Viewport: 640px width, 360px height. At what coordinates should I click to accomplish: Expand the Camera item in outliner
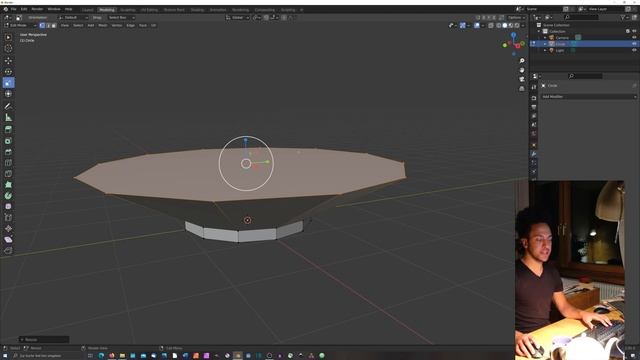545,37
